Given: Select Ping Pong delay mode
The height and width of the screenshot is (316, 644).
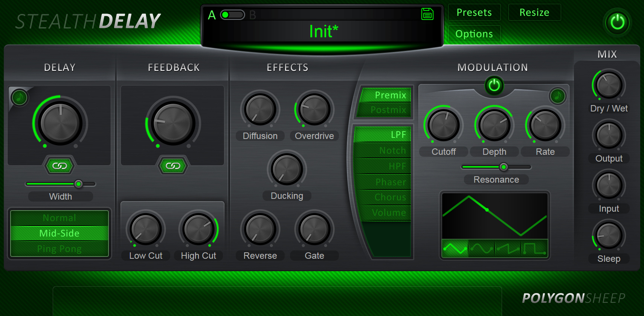Looking at the screenshot, I should [60, 249].
